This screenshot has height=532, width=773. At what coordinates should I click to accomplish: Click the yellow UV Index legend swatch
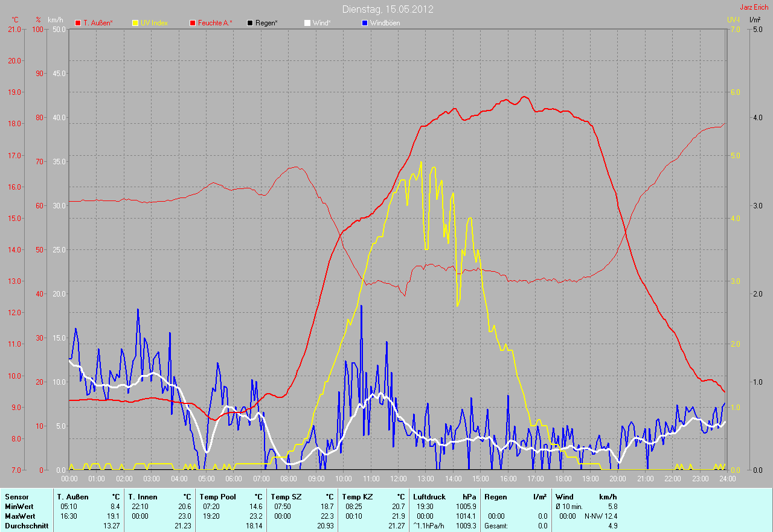tap(135, 23)
